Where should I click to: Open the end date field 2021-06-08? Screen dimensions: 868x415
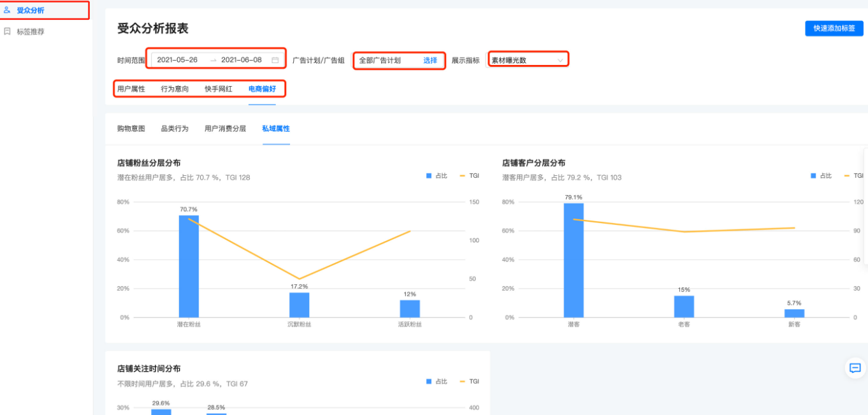tap(240, 59)
